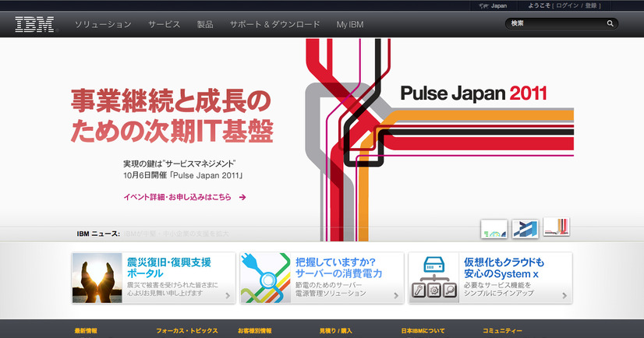Screen dimensions: 644x338
Task: Click the 事業継続と成長のための次期IT基盤 headline
Action: (172, 116)
